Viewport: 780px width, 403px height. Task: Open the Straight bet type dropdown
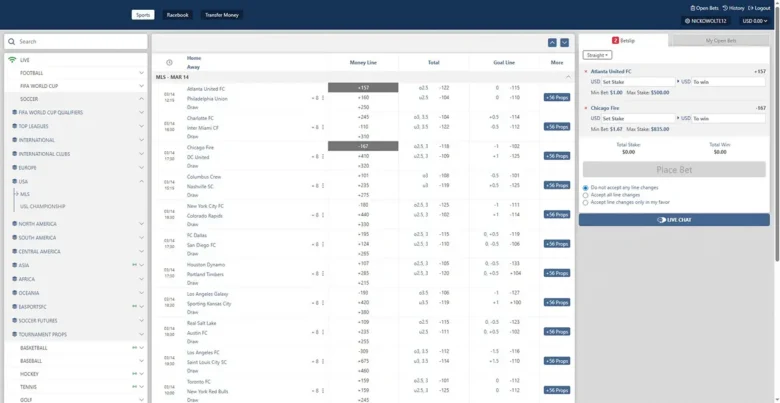597,55
